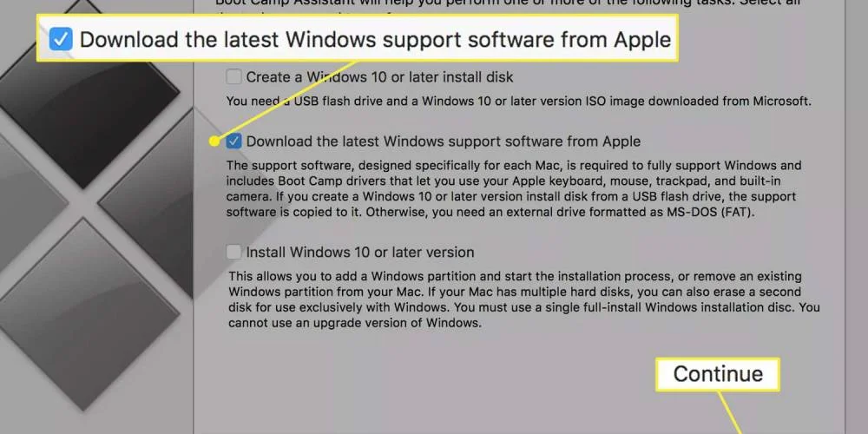Click the yellow pointer line below the Continue label
The height and width of the screenshot is (434, 868).
coord(730,412)
